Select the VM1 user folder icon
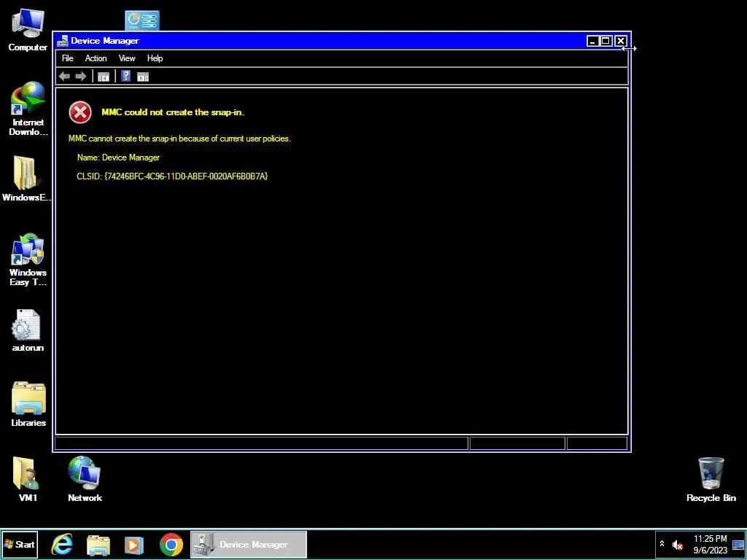This screenshot has width=747, height=560. click(28, 480)
